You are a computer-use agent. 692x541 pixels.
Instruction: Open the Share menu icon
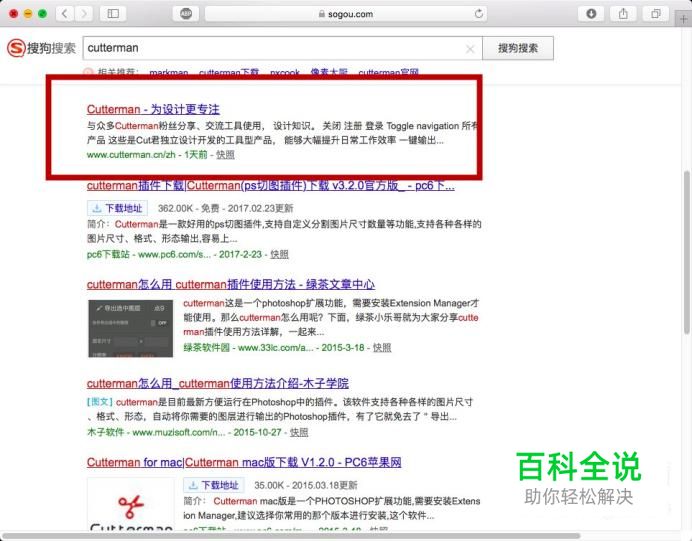623,14
